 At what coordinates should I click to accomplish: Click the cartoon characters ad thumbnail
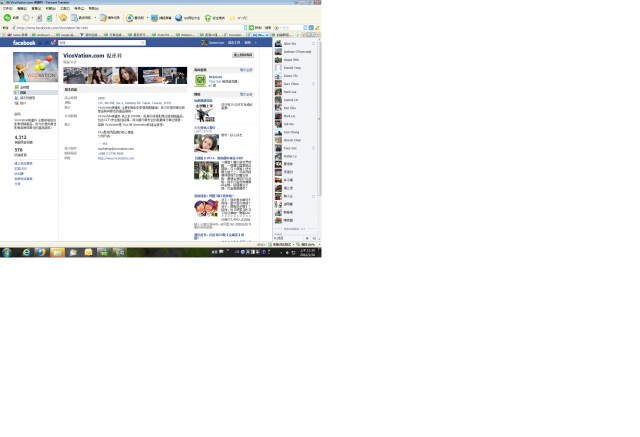(x=206, y=209)
